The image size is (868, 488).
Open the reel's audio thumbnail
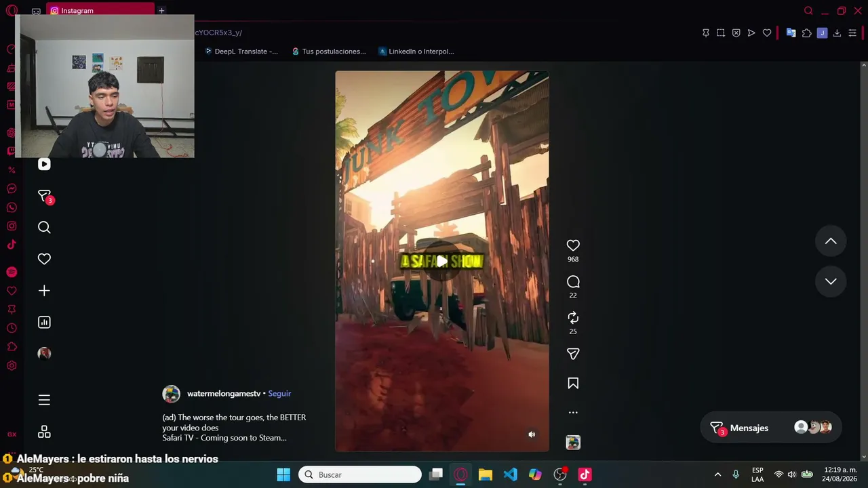click(573, 443)
